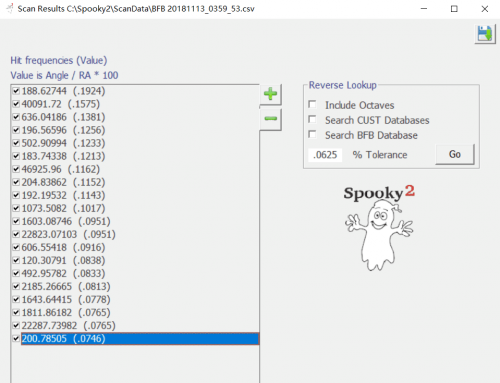Click the app icon in the title bar
Screen dimensions: 500x383
click(x=10, y=9)
